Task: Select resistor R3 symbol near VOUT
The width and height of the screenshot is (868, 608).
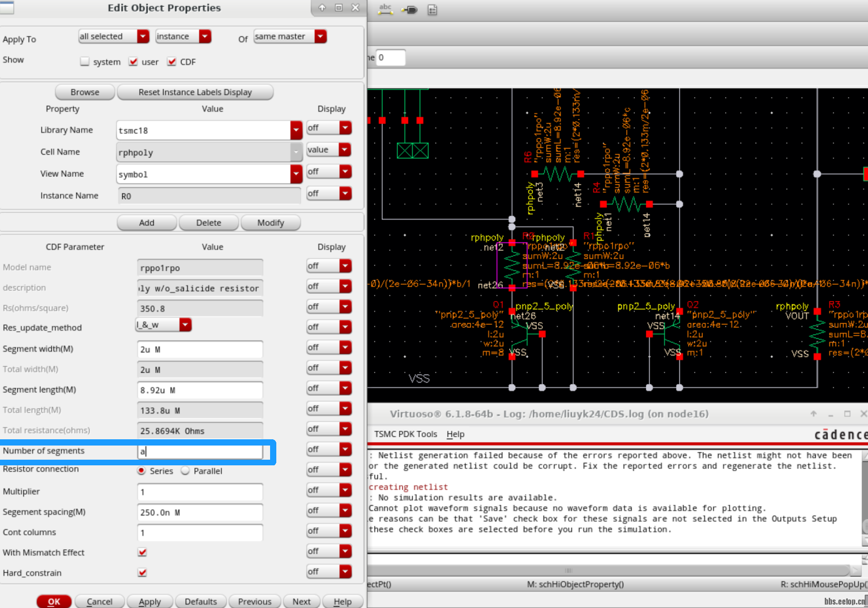Action: [x=817, y=334]
